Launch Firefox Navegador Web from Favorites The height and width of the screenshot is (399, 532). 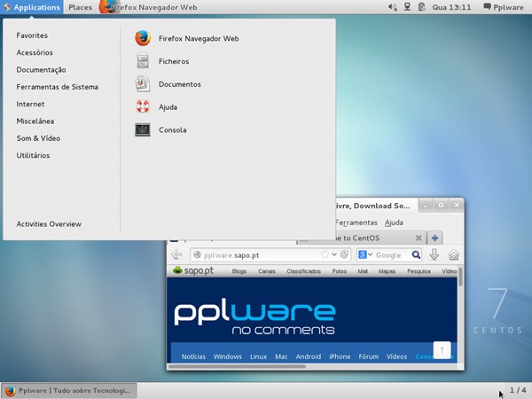click(186, 38)
